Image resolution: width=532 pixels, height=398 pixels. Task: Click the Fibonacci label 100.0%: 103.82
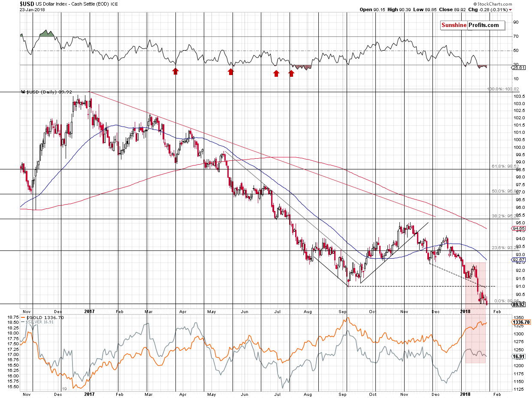coord(503,89)
